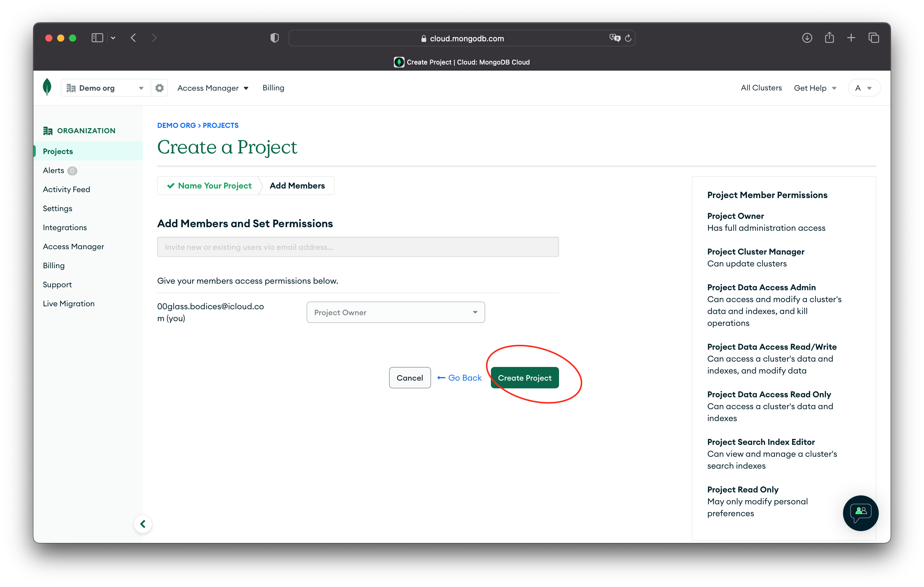Image resolution: width=924 pixels, height=587 pixels.
Task: Open the Organization settings gear icon
Action: point(159,88)
